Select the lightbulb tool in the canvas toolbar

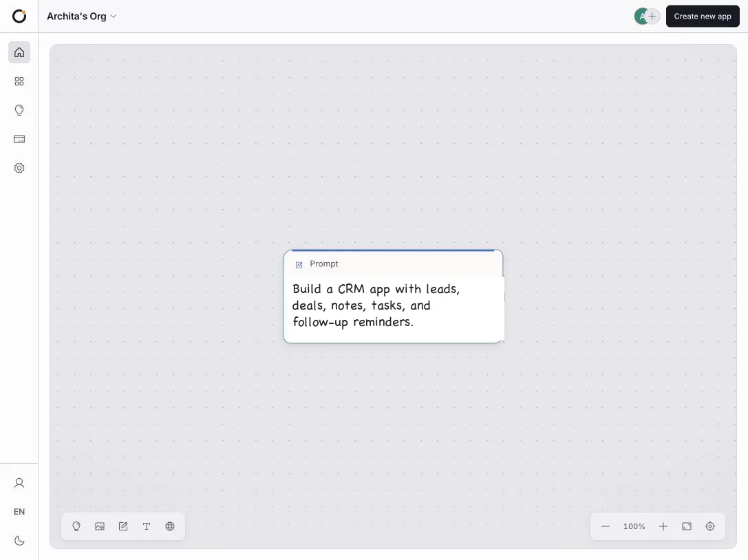point(76,526)
